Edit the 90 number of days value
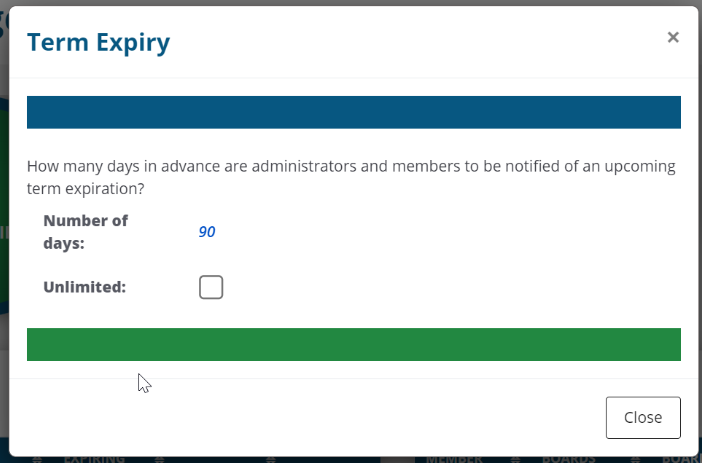Image resolution: width=702 pixels, height=463 pixels. (x=207, y=232)
